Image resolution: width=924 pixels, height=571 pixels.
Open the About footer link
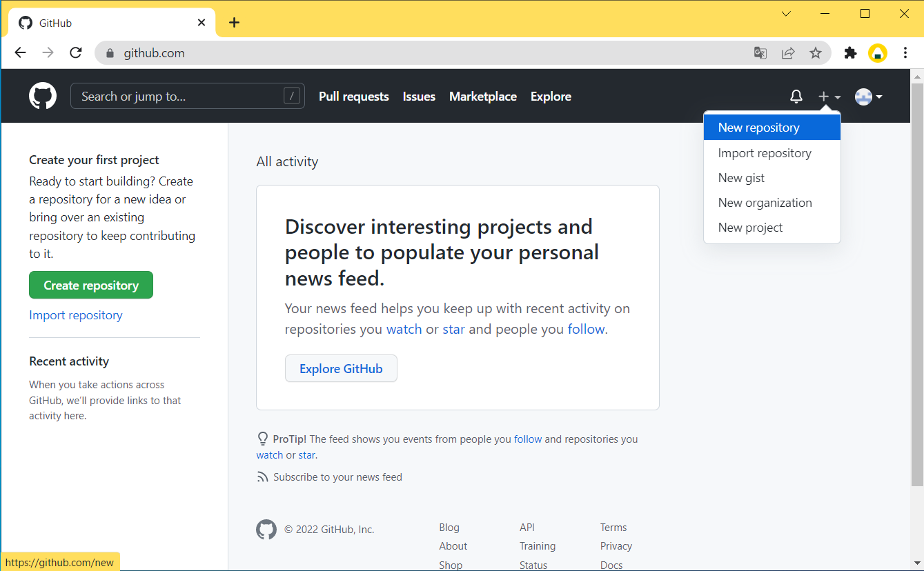[453, 546]
